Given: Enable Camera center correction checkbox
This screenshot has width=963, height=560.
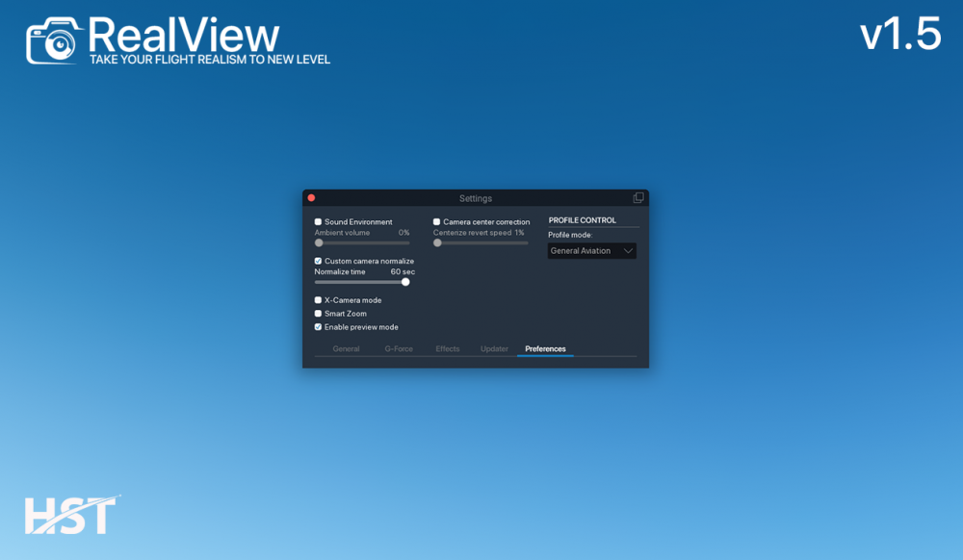Looking at the screenshot, I should [x=436, y=222].
